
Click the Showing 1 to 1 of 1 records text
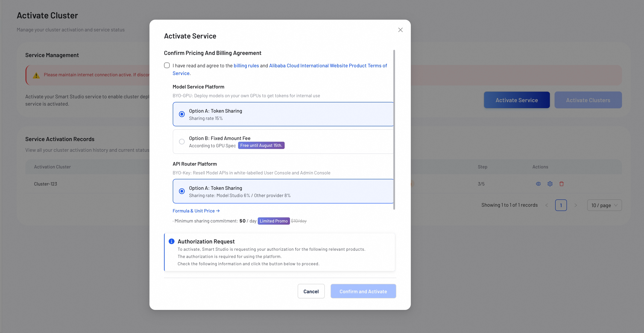pos(509,205)
